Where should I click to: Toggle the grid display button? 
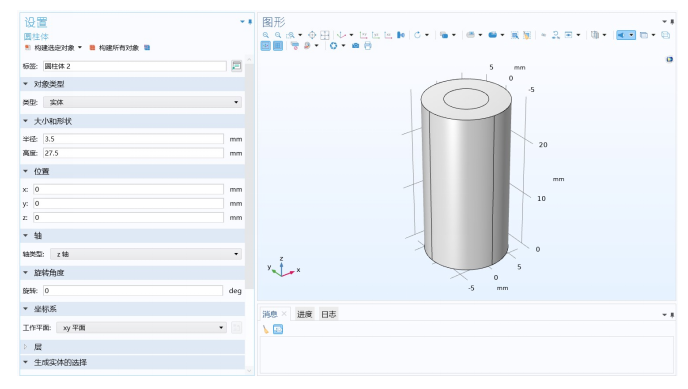[x=278, y=46]
